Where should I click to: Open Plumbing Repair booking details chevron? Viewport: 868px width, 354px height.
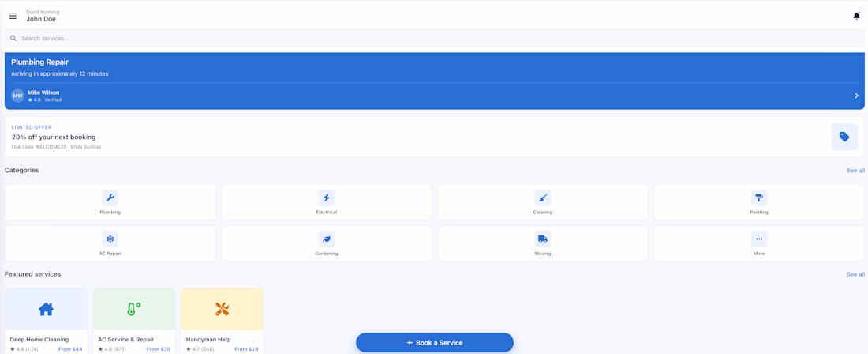(856, 96)
